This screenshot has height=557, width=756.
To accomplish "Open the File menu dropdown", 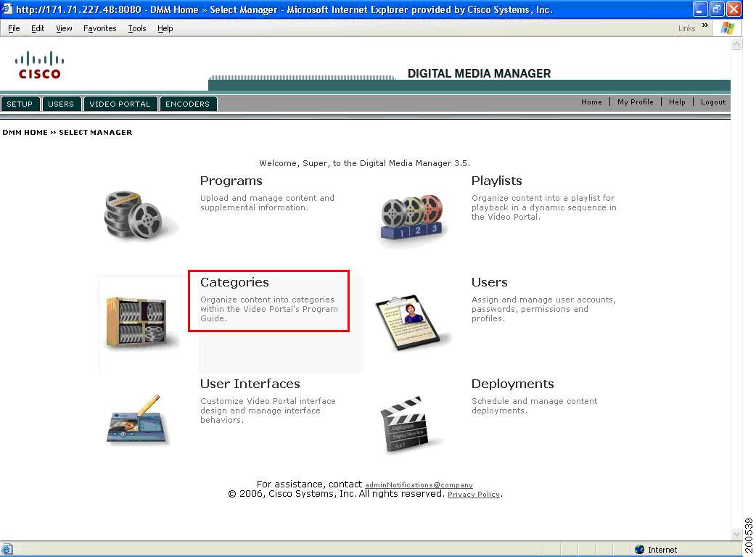I will click(x=13, y=28).
